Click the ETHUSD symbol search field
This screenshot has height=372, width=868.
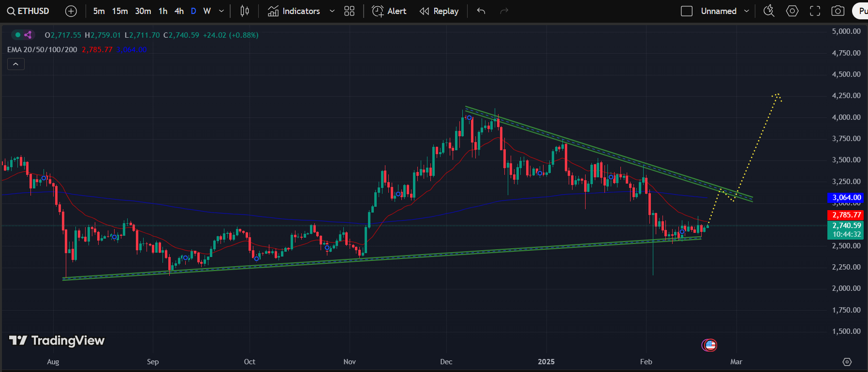pyautogui.click(x=29, y=11)
